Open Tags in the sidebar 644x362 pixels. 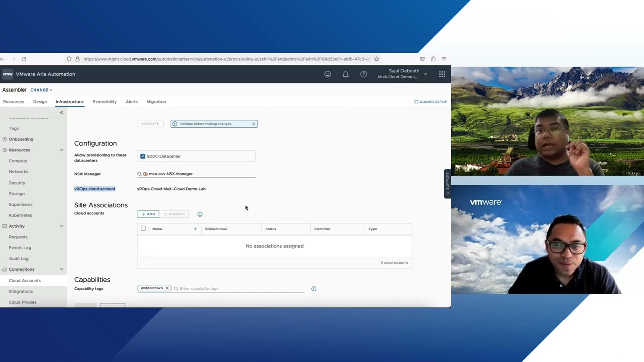14,128
